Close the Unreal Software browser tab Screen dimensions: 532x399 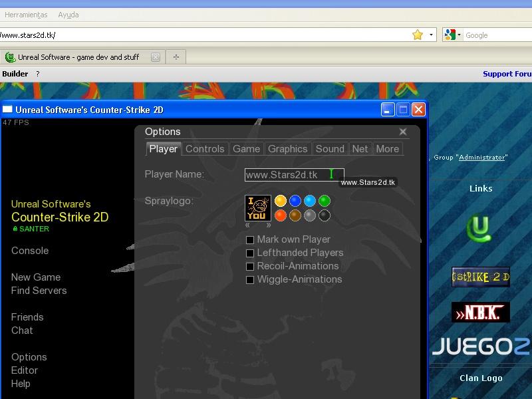pyautogui.click(x=156, y=57)
